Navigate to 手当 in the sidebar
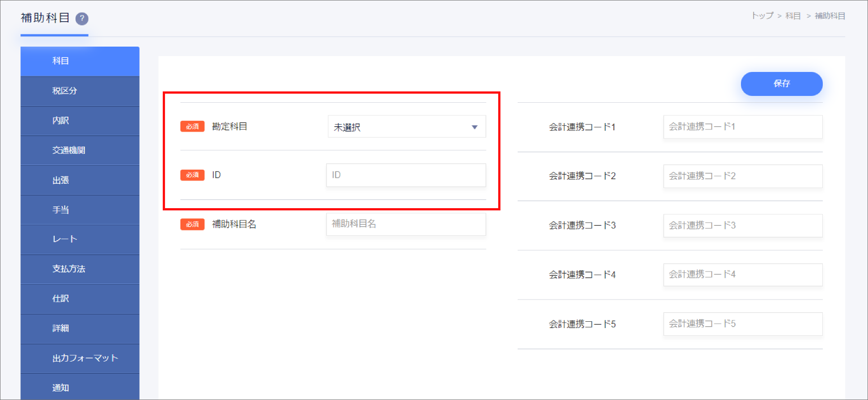 [80, 210]
